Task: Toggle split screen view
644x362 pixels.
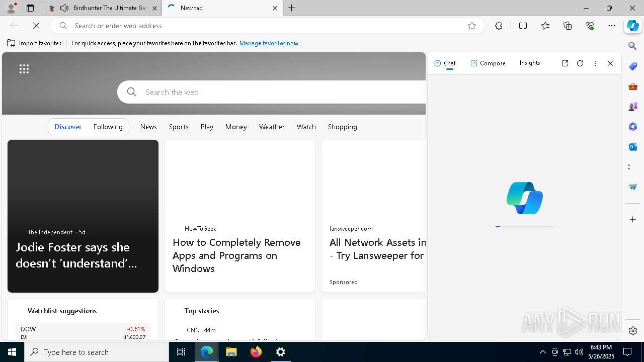Action: (x=523, y=26)
